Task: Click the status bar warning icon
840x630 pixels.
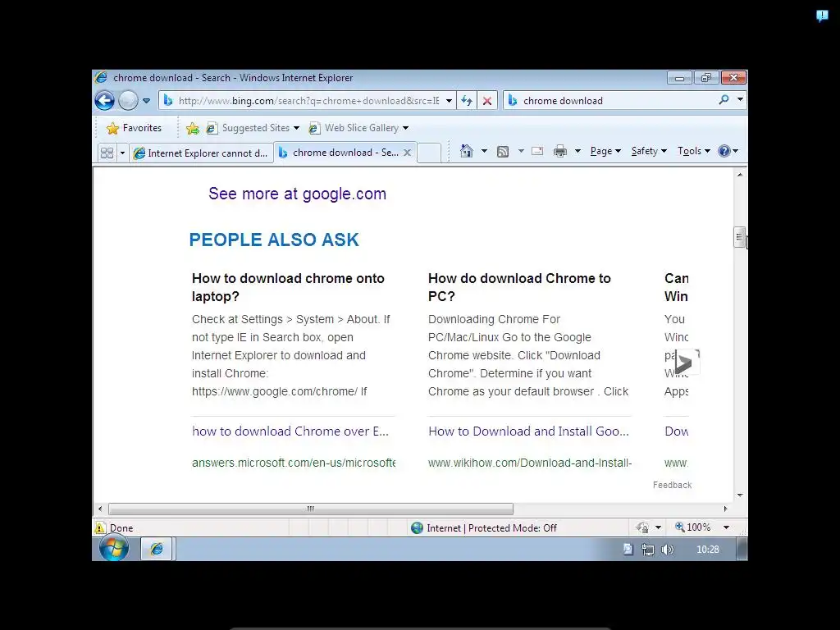Action: 100,528
